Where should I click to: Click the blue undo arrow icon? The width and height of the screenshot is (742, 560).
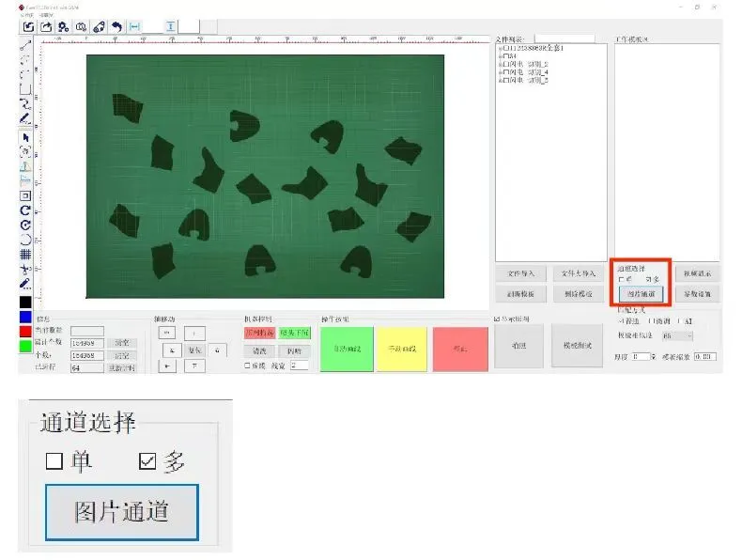click(x=116, y=27)
